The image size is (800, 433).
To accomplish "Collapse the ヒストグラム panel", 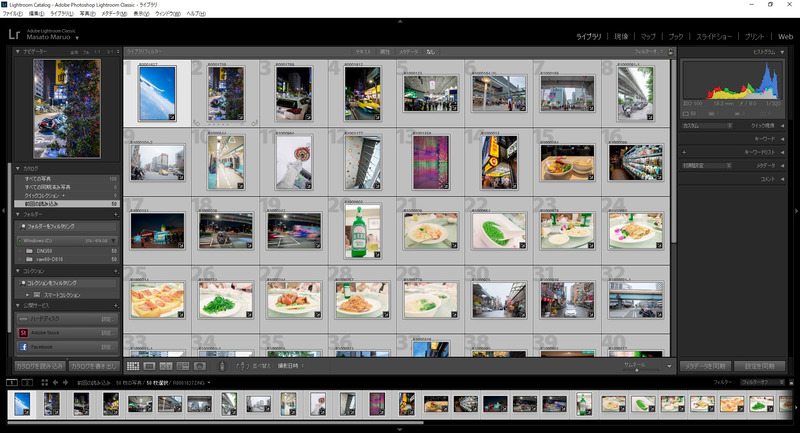I will pos(782,52).
